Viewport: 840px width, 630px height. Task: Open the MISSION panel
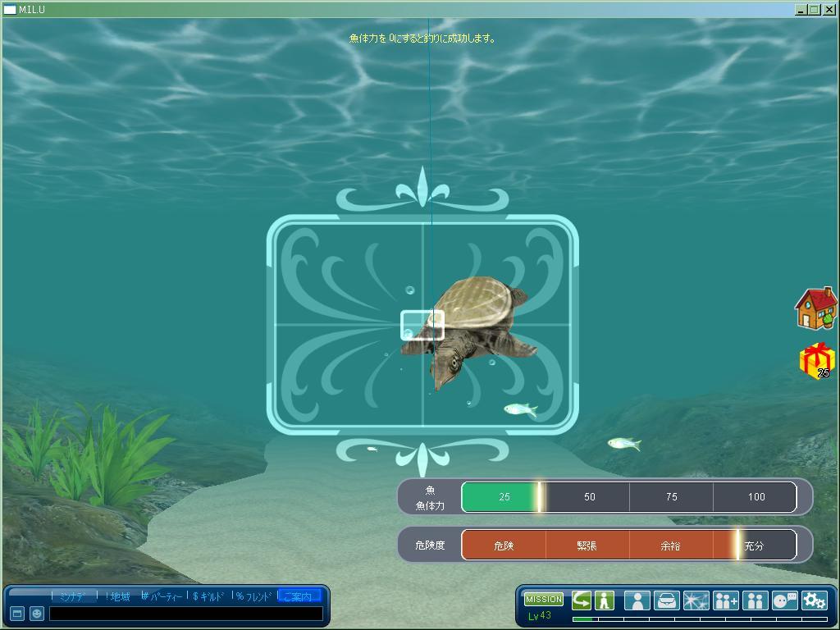pos(543,600)
